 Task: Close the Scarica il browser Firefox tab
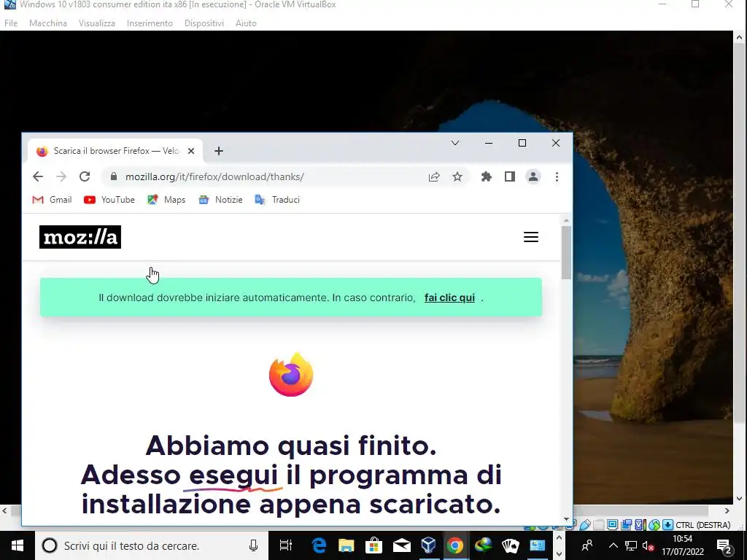pyautogui.click(x=191, y=151)
